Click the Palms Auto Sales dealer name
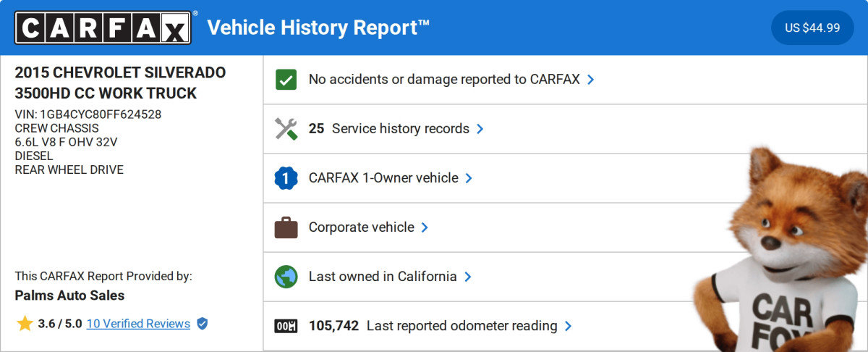The image size is (868, 352). [69, 296]
